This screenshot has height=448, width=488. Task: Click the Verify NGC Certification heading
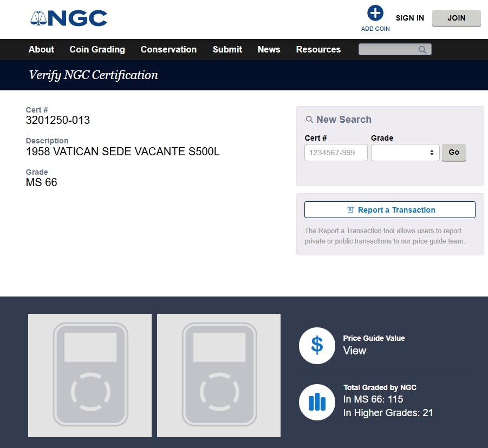coord(93,75)
